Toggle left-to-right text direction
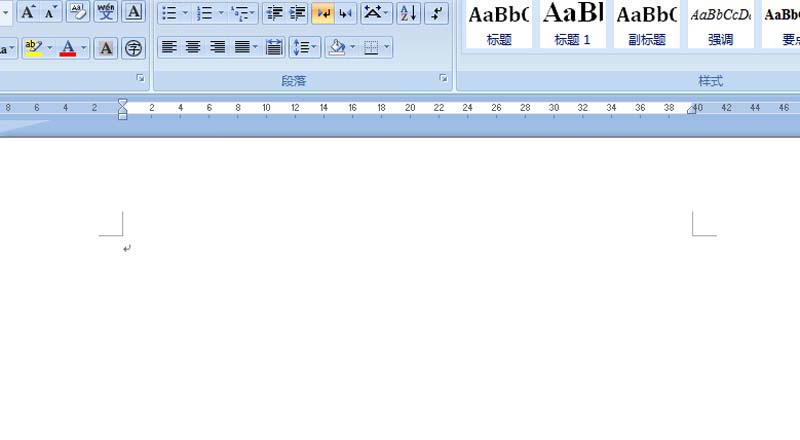This screenshot has height=440, width=800. [x=323, y=13]
